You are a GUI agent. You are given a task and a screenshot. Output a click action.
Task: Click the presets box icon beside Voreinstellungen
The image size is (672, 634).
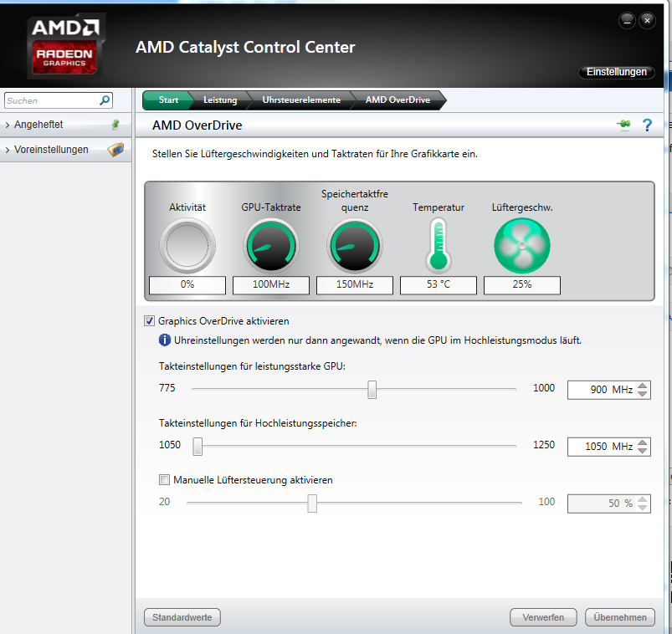pyautogui.click(x=115, y=150)
